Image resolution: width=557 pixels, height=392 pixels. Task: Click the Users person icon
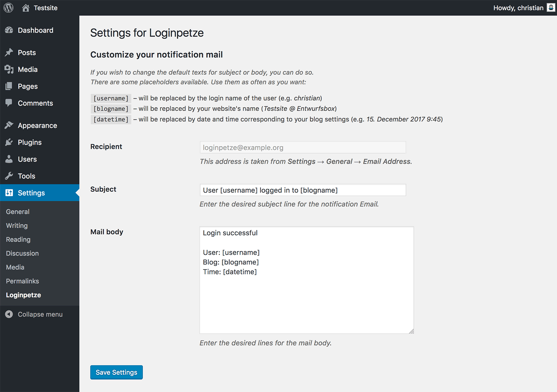point(9,159)
